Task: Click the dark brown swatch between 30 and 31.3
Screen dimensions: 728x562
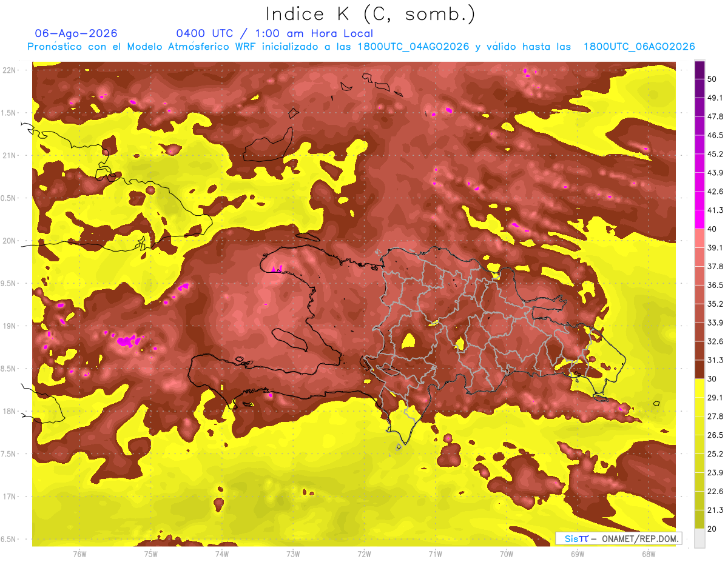Action: coord(699,369)
